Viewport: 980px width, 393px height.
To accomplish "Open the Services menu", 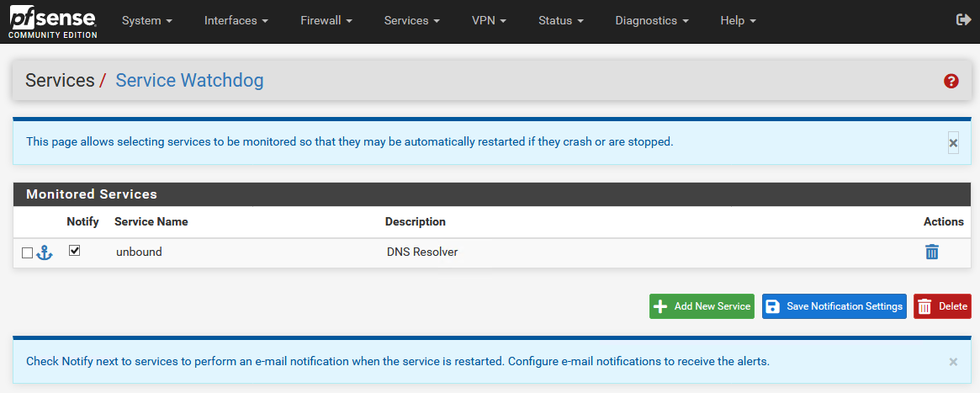I will pyautogui.click(x=412, y=20).
